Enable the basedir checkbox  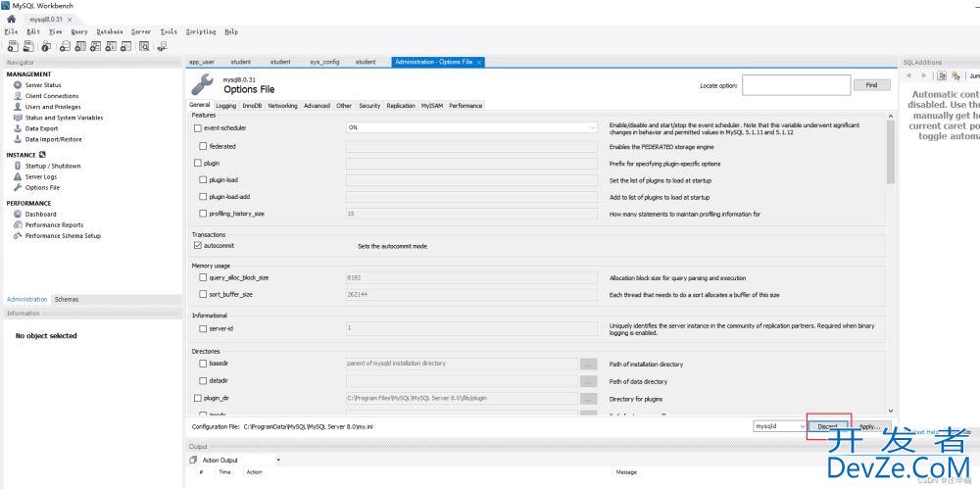pyautogui.click(x=203, y=364)
